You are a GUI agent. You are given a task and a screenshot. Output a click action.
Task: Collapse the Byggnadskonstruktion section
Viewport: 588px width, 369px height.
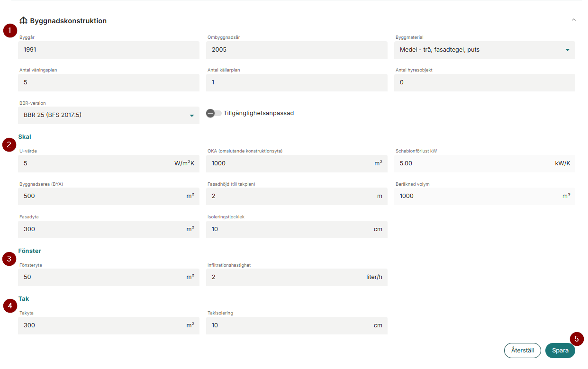click(574, 20)
